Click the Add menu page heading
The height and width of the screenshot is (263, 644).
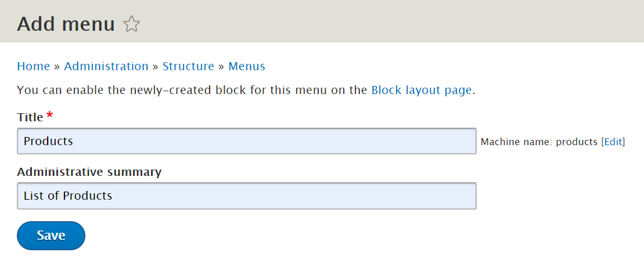click(x=66, y=24)
